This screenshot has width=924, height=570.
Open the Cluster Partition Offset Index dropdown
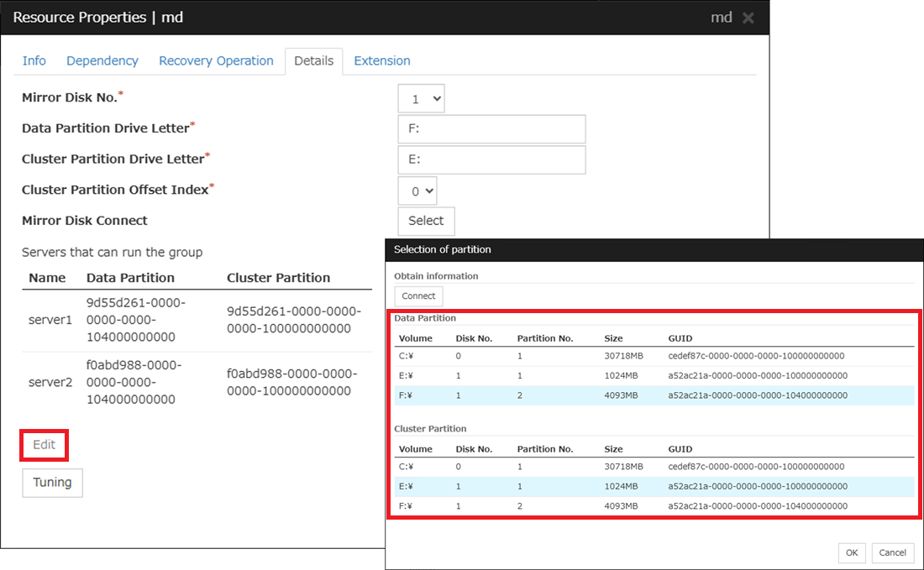click(417, 190)
